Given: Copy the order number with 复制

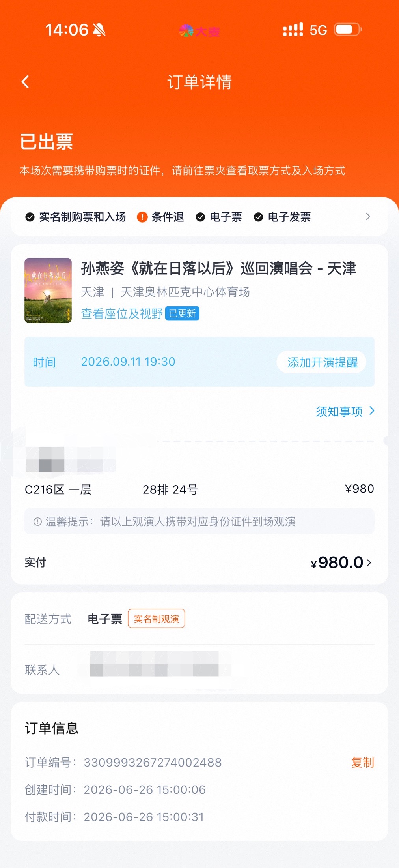Looking at the screenshot, I should (x=362, y=762).
